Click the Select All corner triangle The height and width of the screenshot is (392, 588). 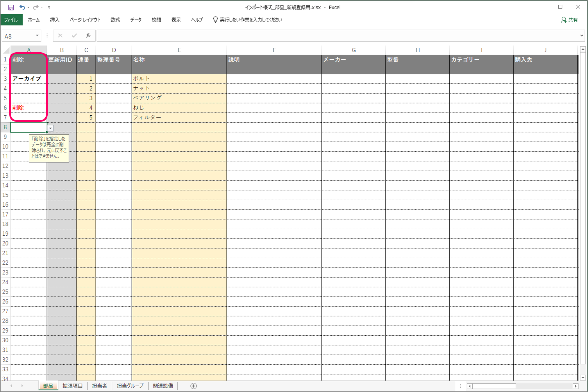pyautogui.click(x=6, y=51)
